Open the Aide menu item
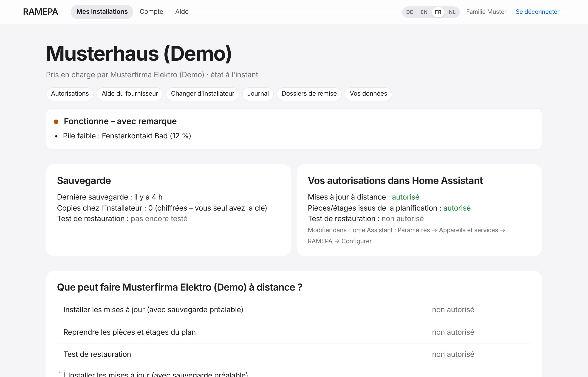The image size is (588, 377). point(182,12)
